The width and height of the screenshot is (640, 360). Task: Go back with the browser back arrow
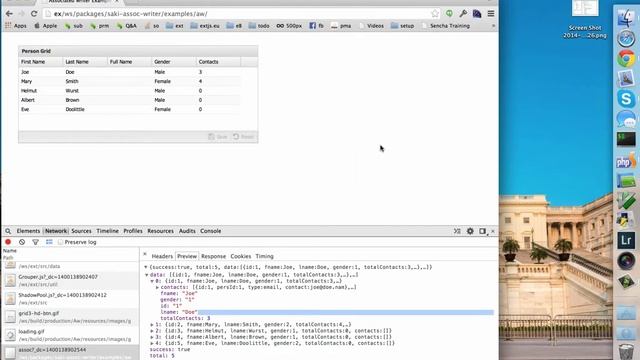click(9, 14)
